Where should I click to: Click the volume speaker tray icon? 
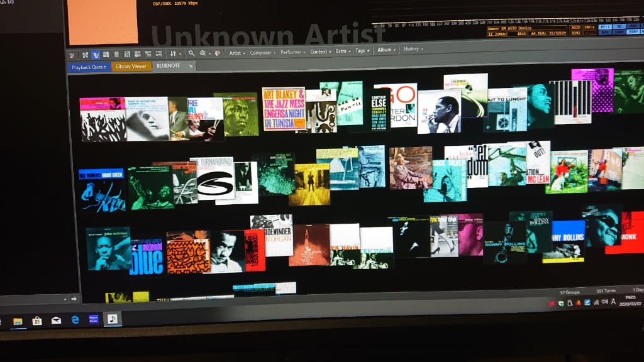604,302
